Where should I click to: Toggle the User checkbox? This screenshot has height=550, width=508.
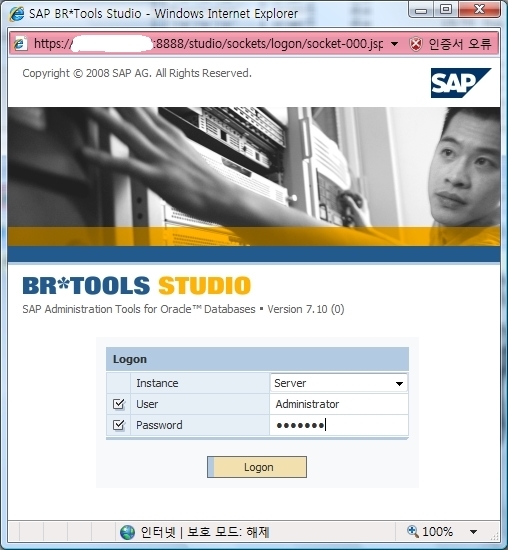point(119,404)
